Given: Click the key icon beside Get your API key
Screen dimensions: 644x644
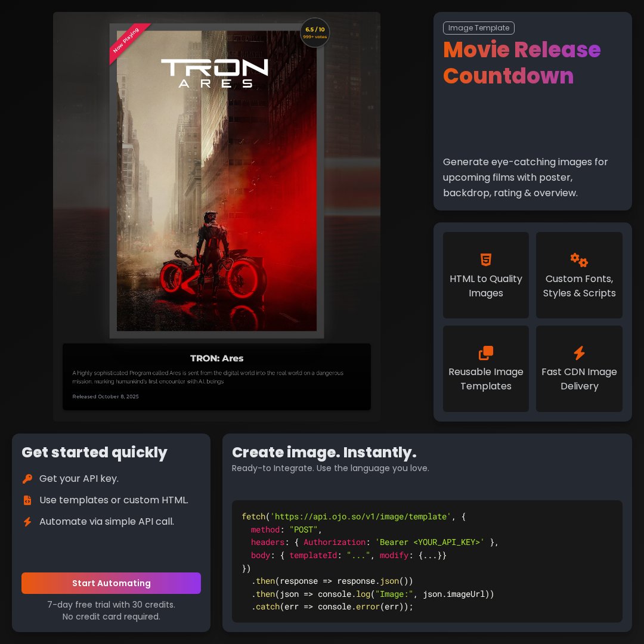Looking at the screenshot, I should tap(27, 478).
